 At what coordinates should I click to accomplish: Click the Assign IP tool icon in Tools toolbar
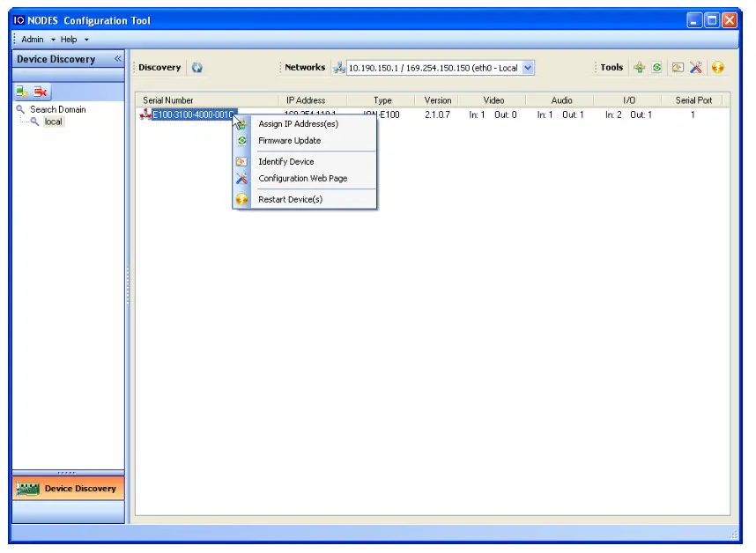(x=640, y=68)
